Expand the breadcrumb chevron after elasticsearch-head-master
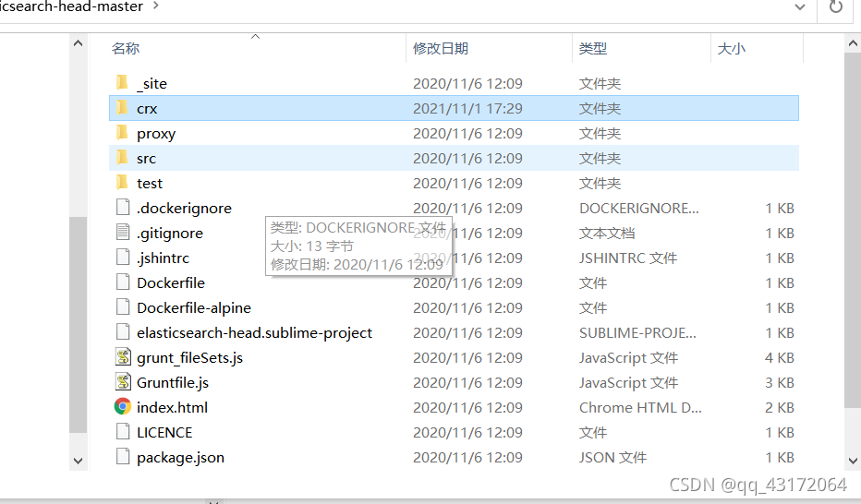 [155, 6]
